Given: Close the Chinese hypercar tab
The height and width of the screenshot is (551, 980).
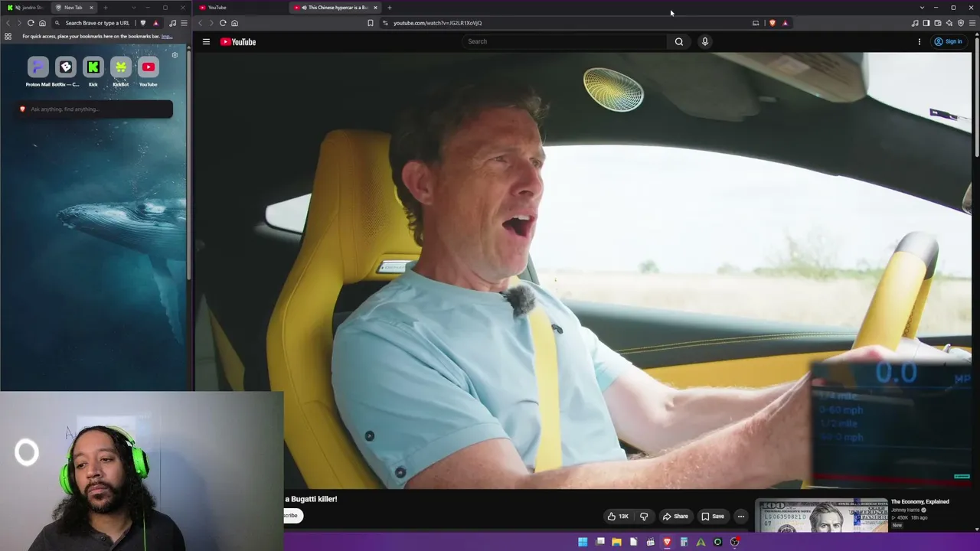Looking at the screenshot, I should coord(375,8).
